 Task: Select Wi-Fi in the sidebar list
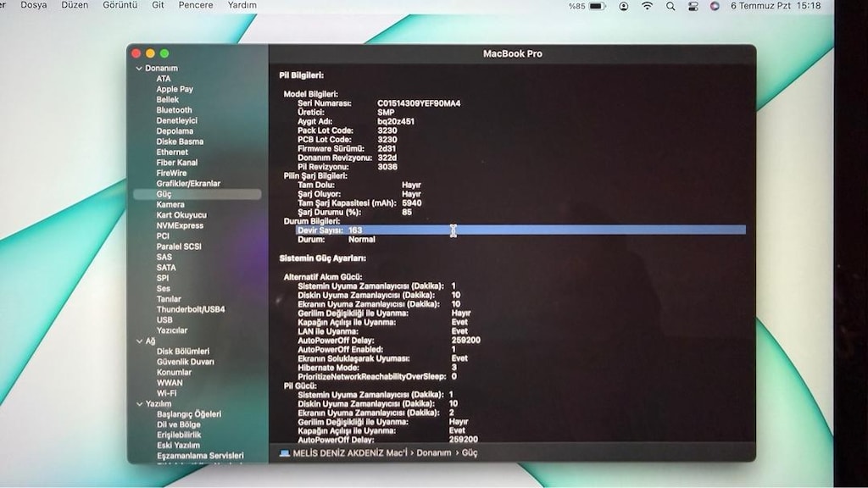point(166,393)
